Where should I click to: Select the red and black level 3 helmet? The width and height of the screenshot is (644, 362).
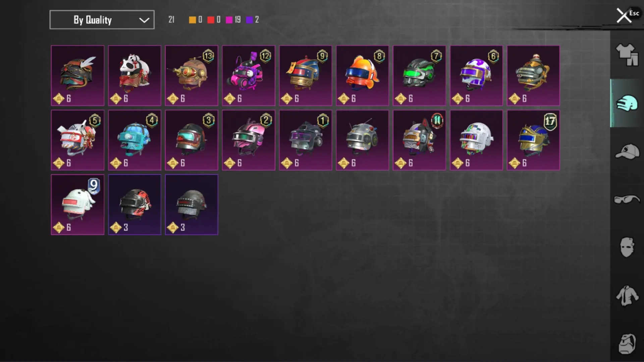click(135, 204)
